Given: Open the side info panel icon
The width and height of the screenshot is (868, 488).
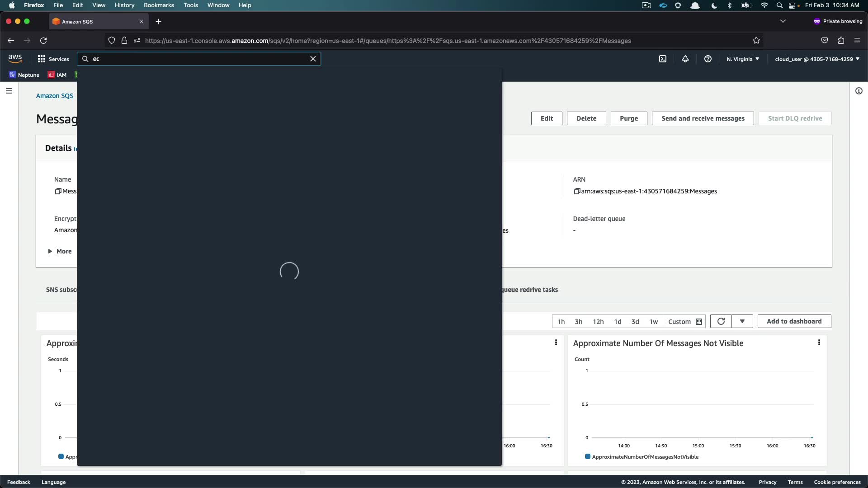Looking at the screenshot, I should tap(859, 91).
